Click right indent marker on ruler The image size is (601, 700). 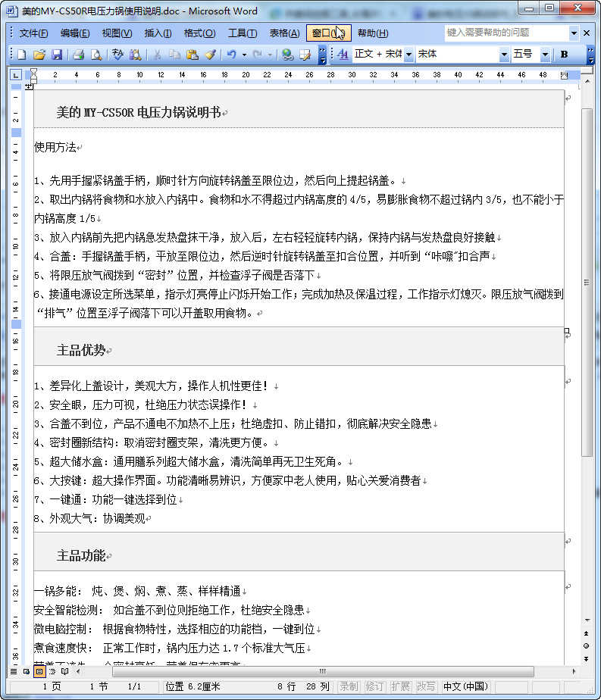565,76
